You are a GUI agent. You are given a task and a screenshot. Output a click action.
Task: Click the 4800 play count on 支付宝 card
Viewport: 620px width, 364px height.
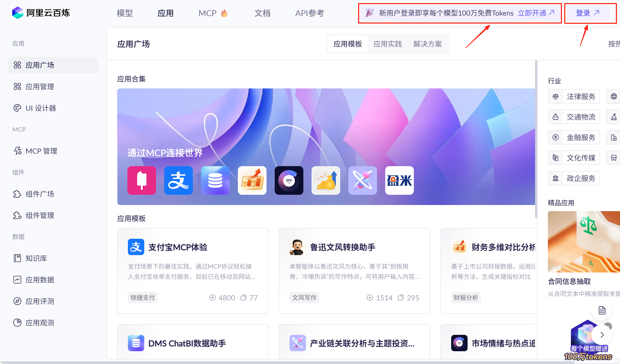tap(222, 298)
